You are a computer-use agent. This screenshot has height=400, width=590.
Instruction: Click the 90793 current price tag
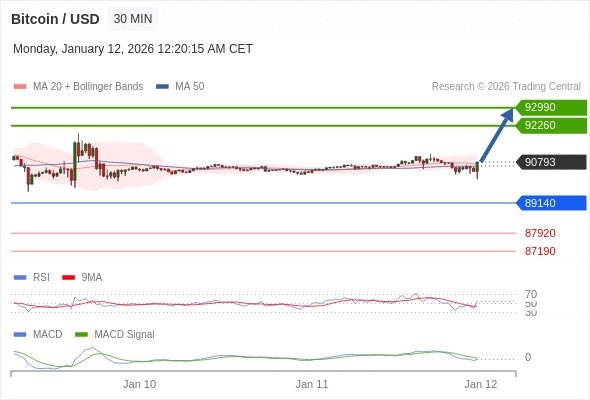point(551,162)
